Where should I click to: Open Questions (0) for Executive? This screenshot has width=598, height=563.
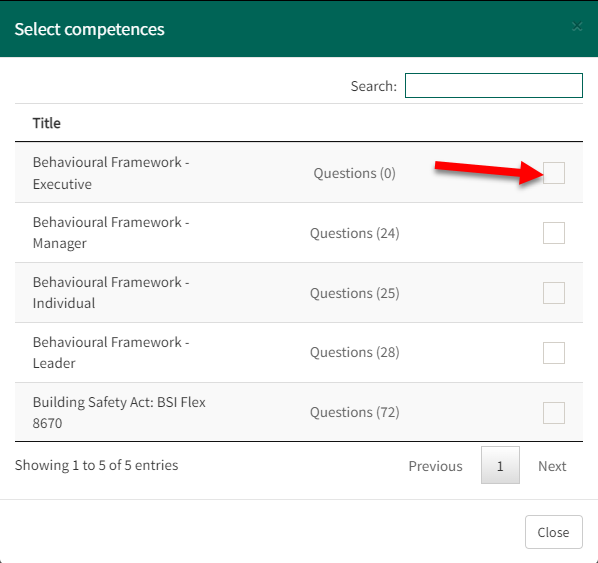[x=354, y=173]
